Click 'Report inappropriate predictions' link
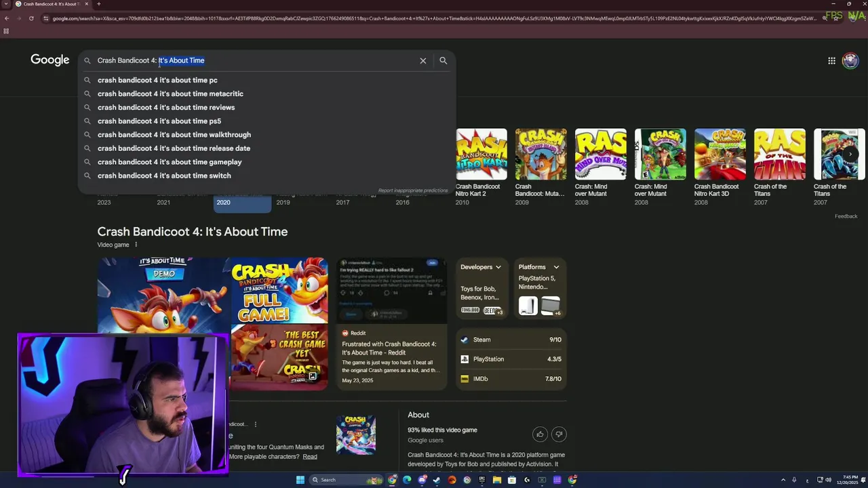This screenshot has width=868, height=488. point(413,190)
